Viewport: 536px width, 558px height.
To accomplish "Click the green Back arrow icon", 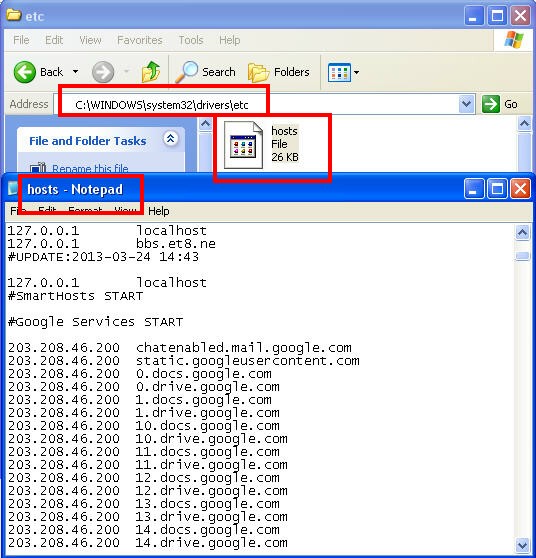I will [x=25, y=72].
